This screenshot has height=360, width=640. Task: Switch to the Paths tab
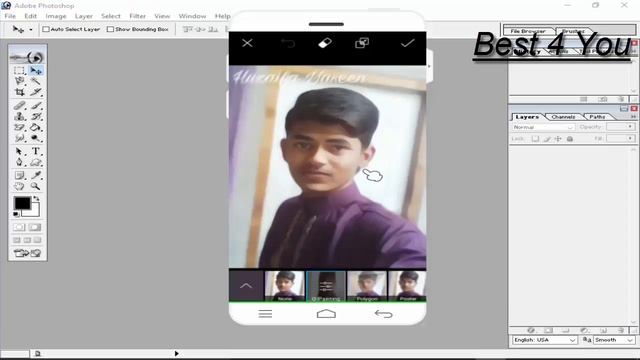[597, 117]
